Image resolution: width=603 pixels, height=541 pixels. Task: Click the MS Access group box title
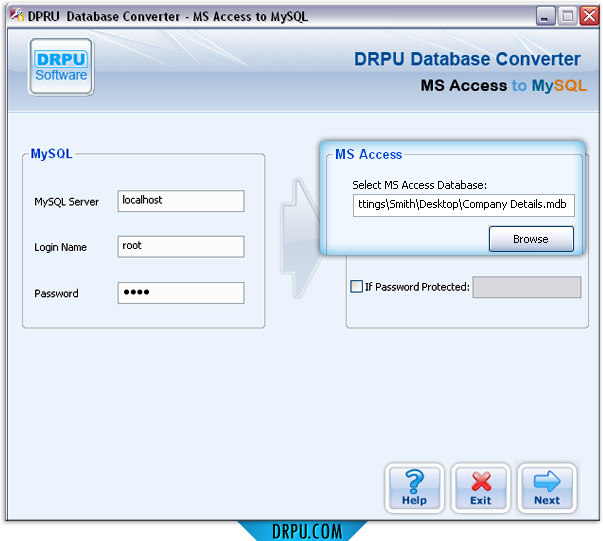coord(368,154)
